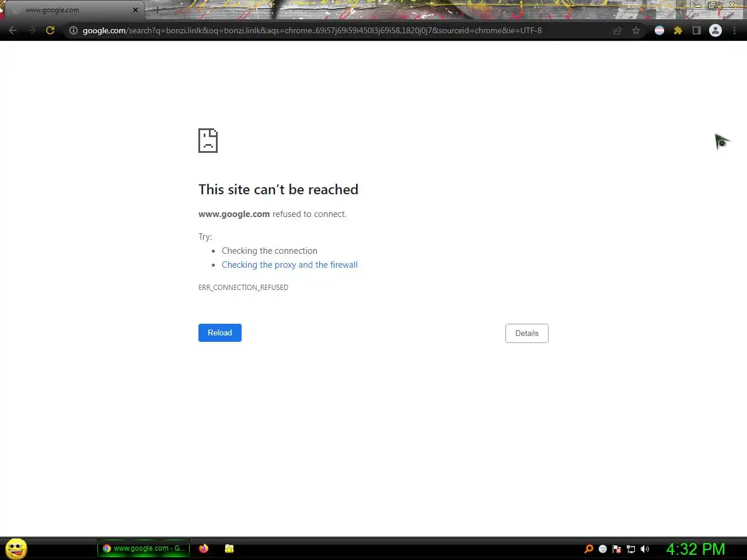Viewport: 747px width, 560px height.
Task: Restore down the Chrome window
Action: (713, 5)
